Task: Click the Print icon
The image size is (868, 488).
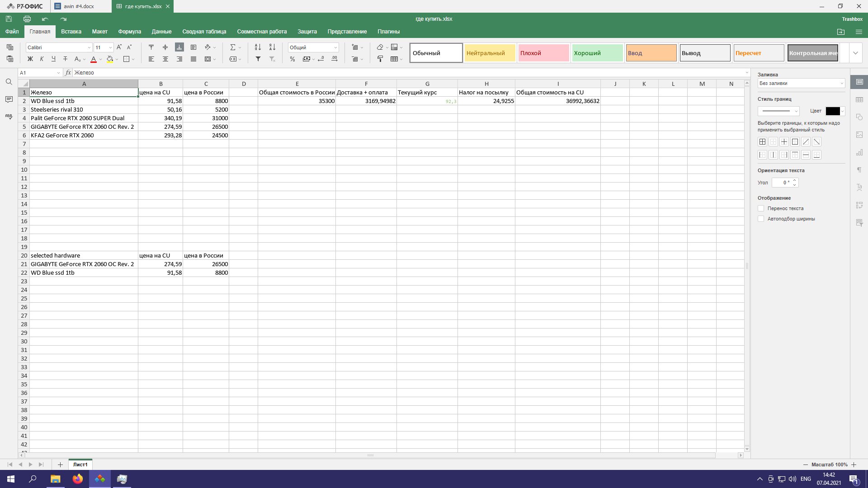Action: click(27, 19)
